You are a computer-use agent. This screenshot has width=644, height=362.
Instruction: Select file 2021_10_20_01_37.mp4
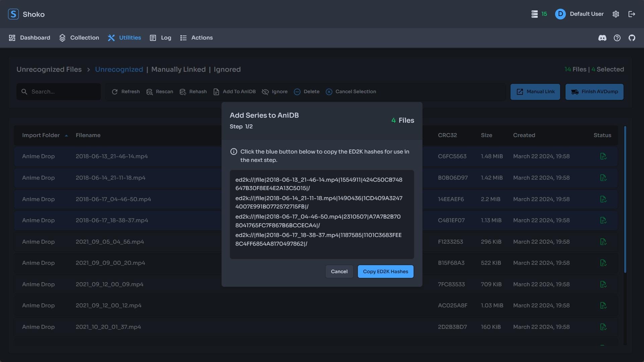point(108,327)
